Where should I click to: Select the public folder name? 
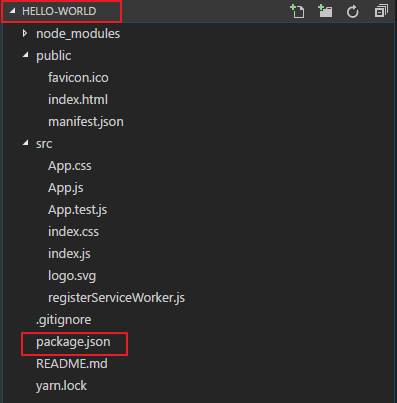click(53, 56)
